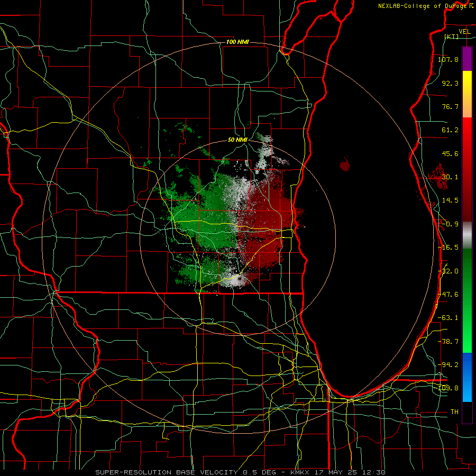Pick the blue segment of velocity scale
Viewport: 476px width, 476px height.
[x=467, y=377]
